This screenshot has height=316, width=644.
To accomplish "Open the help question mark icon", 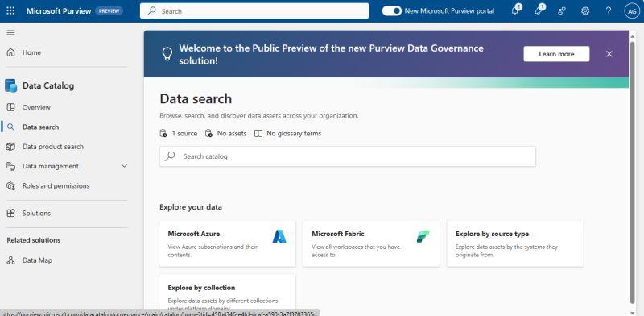I will [x=609, y=11].
